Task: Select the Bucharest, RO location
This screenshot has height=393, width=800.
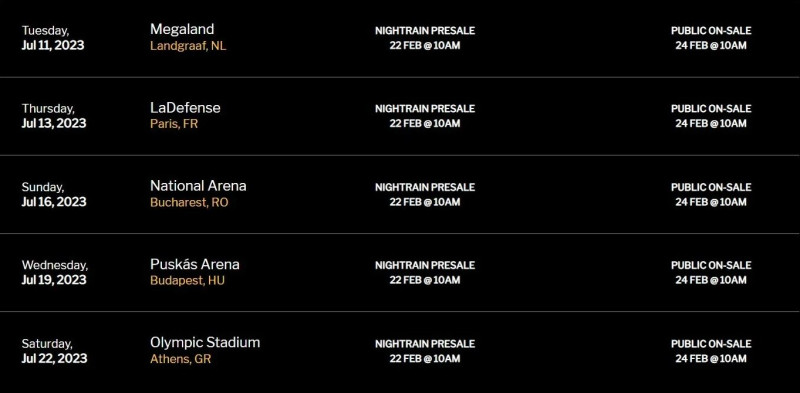Action: click(189, 203)
